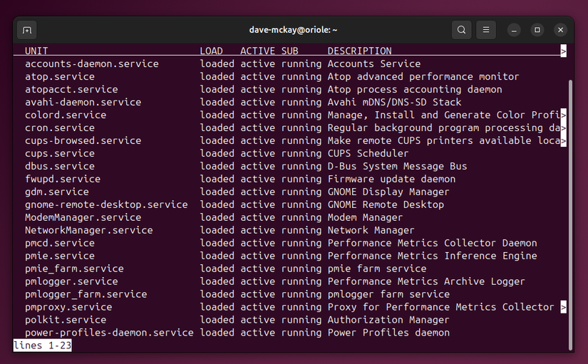Screen dimensions: 588x364
Task: Click truncation arrow on pmproxy.service row
Action: [564, 307]
